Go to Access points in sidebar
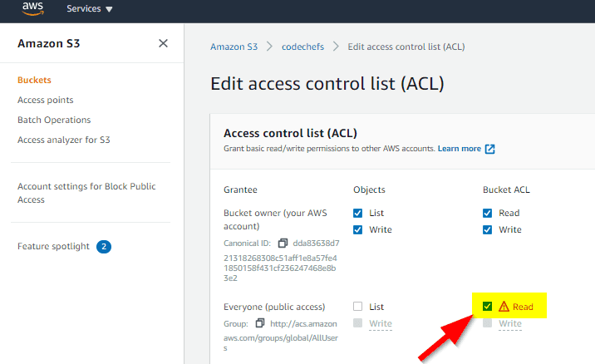Image resolution: width=595 pixels, height=364 pixels. [x=46, y=100]
